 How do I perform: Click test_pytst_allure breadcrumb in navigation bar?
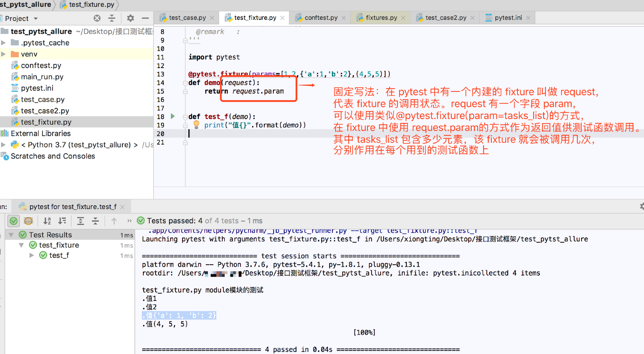[26, 5]
